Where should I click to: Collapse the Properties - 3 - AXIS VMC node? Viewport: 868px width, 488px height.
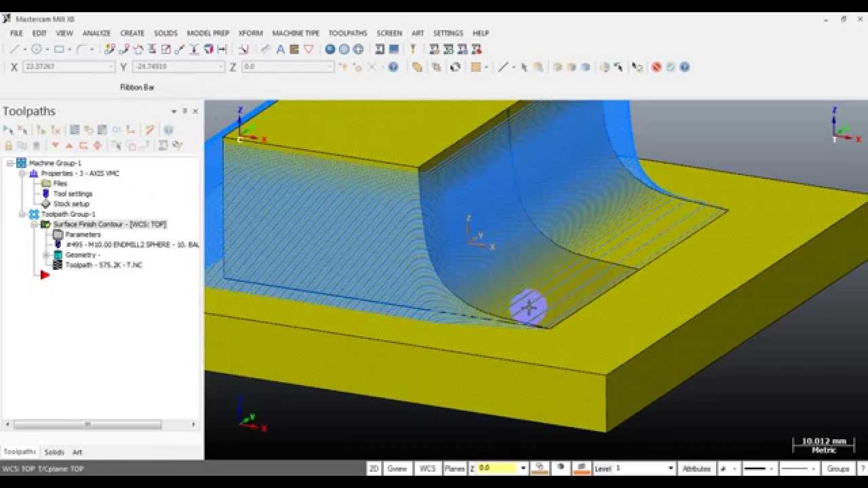[x=22, y=174]
